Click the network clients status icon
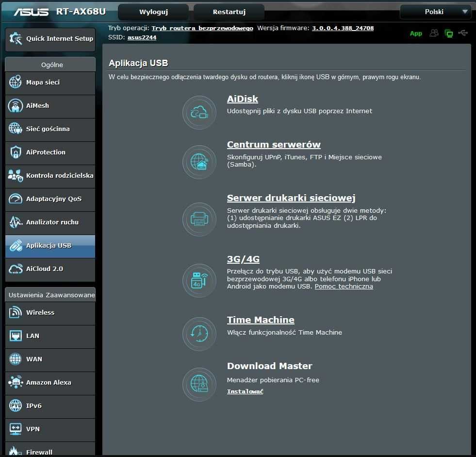 click(x=449, y=33)
